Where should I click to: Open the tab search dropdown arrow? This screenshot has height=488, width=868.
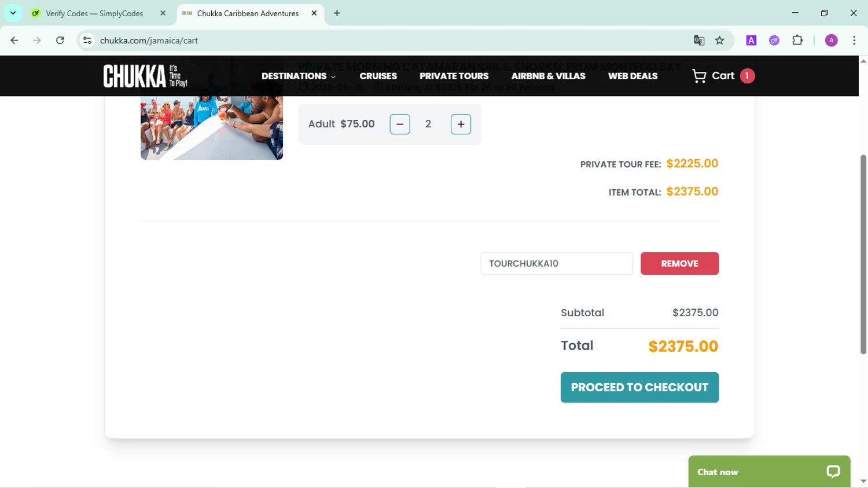[13, 13]
